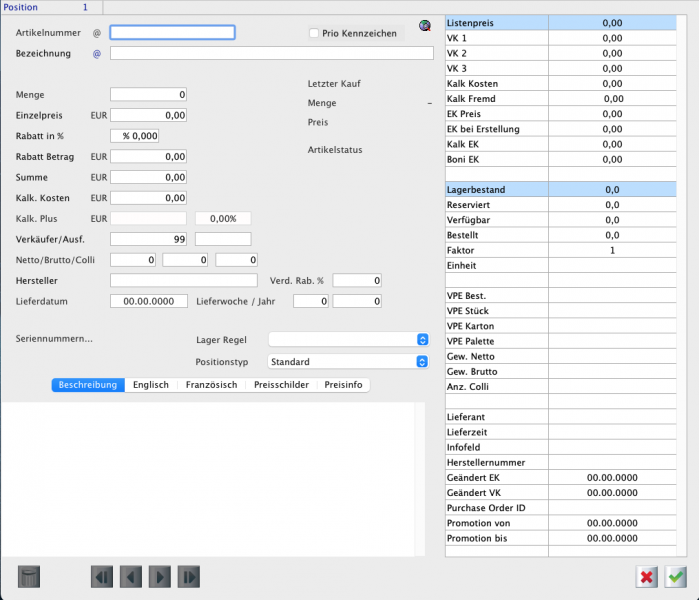
Task: Switch to the Englisch tab
Action: coord(150,385)
